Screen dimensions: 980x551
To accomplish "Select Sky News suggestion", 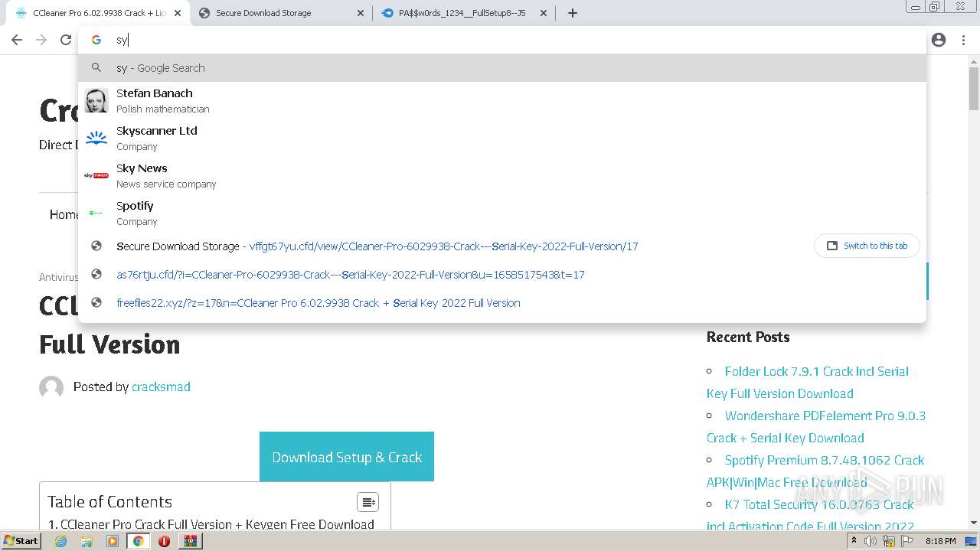I will 502,175.
